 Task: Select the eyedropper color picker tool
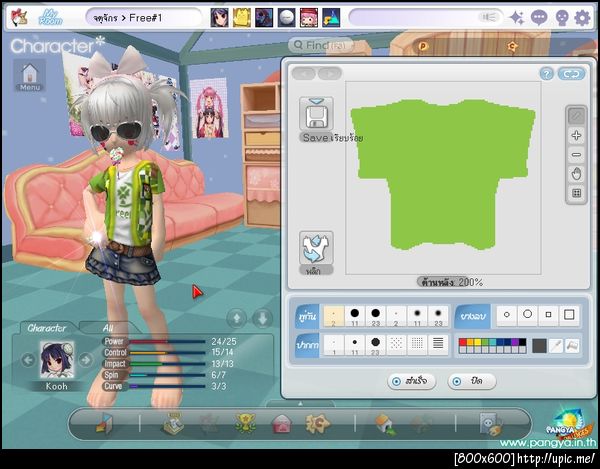tap(555, 346)
